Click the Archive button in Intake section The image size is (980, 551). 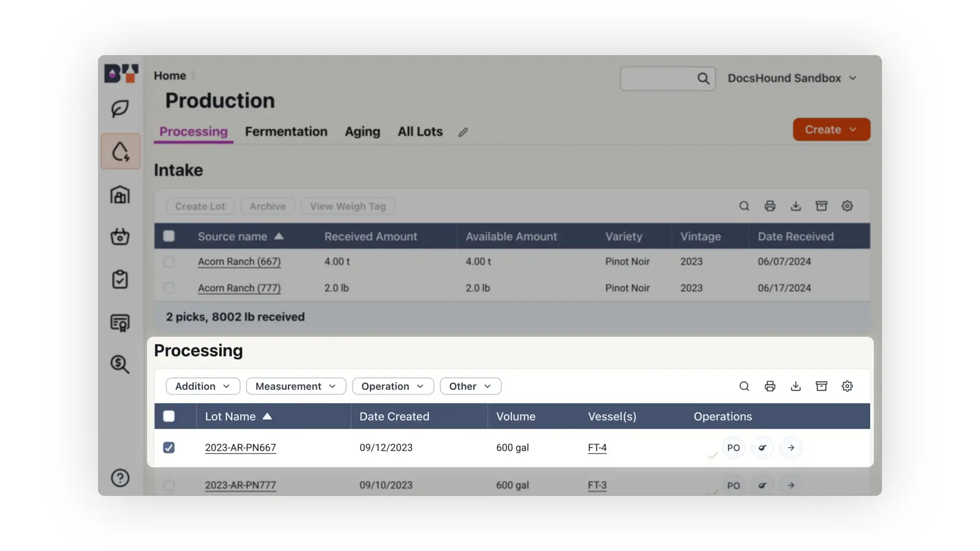point(267,206)
